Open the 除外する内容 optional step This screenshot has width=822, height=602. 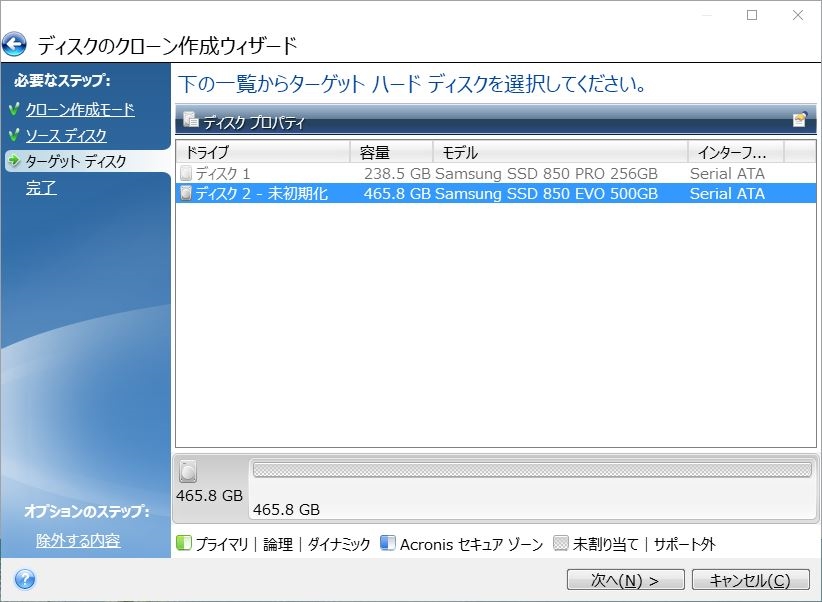[78, 540]
